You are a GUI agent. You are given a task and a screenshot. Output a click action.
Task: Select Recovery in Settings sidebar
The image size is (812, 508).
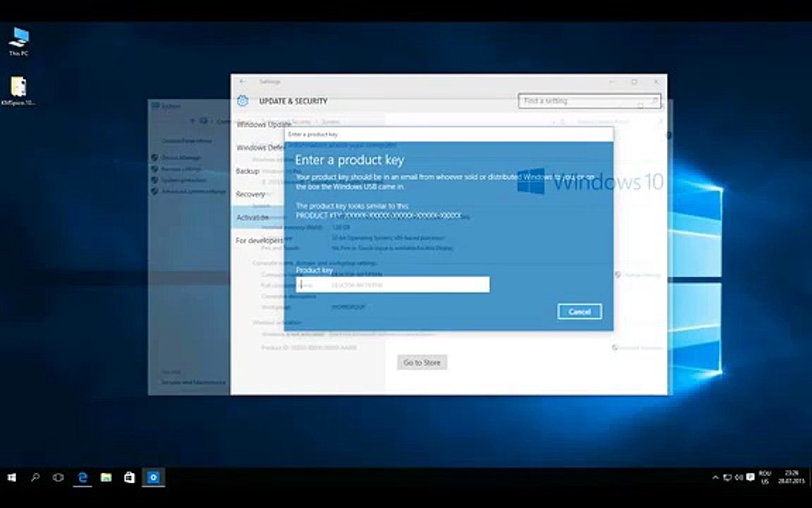pos(250,195)
